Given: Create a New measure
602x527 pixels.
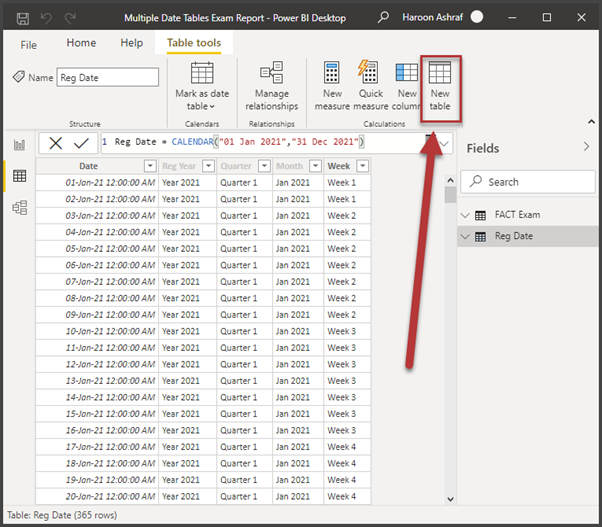Looking at the screenshot, I should [332, 86].
